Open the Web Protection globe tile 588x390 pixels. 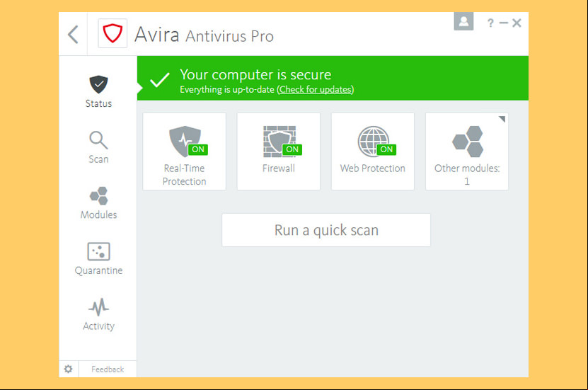coord(373,151)
